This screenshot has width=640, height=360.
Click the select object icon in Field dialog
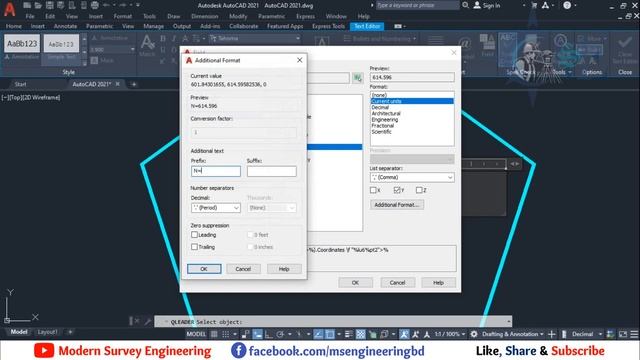point(358,78)
